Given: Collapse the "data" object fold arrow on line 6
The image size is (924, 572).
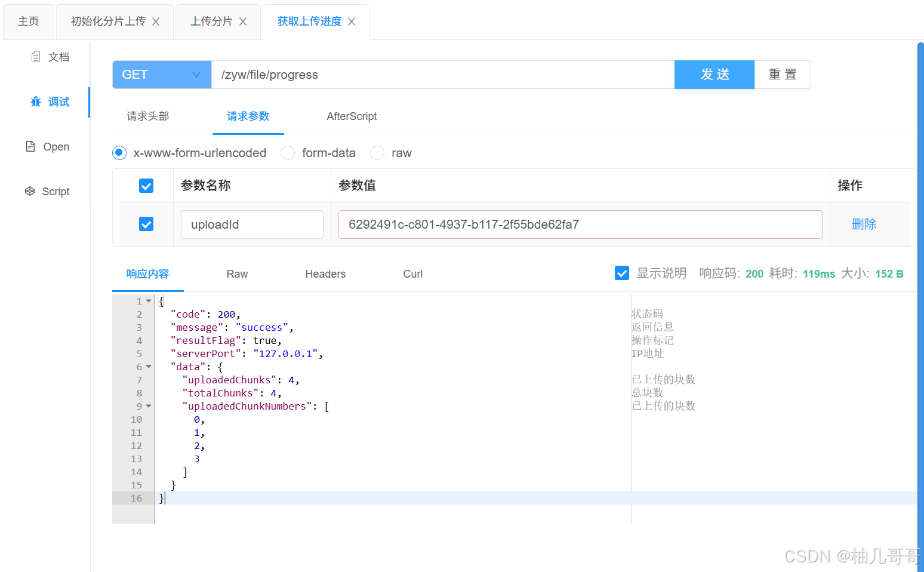Looking at the screenshot, I should pyautogui.click(x=149, y=367).
